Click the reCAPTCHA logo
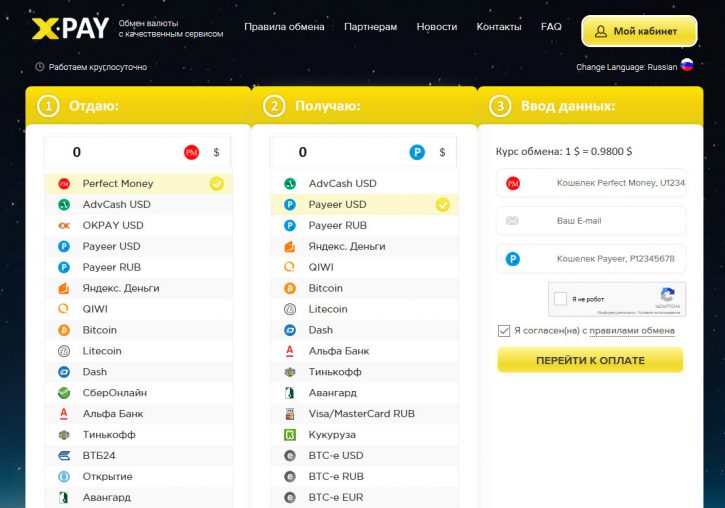Viewport: 725px width, 508px height. pyautogui.click(x=667, y=295)
